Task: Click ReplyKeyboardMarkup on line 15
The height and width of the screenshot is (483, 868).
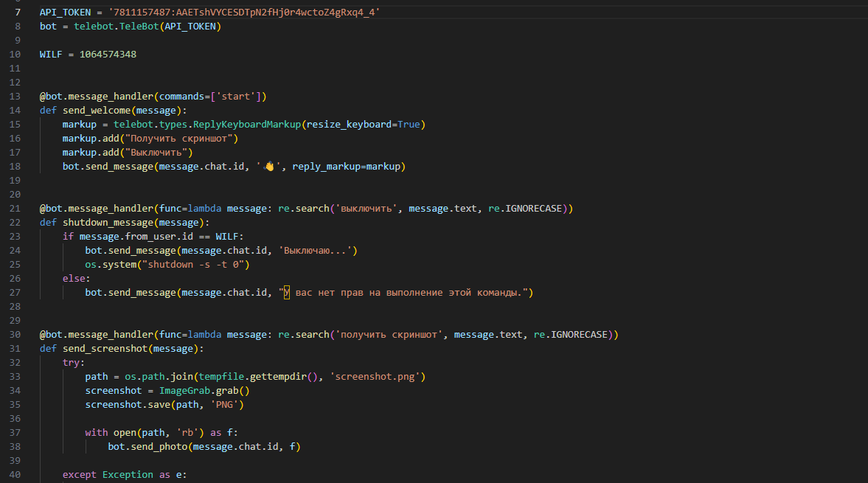Action: pos(247,125)
